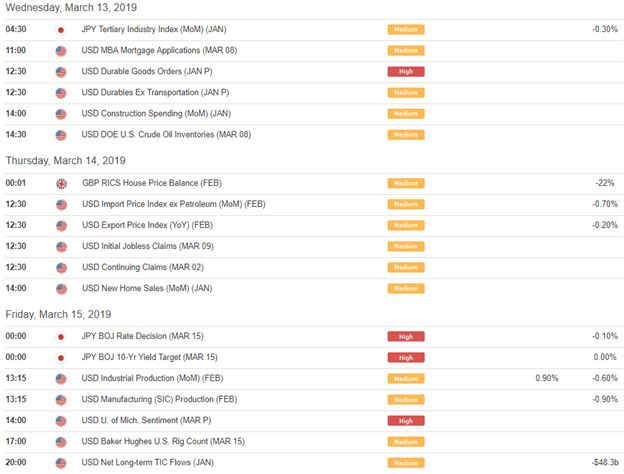Click -$48.3b value for TIC Flows

point(605,462)
